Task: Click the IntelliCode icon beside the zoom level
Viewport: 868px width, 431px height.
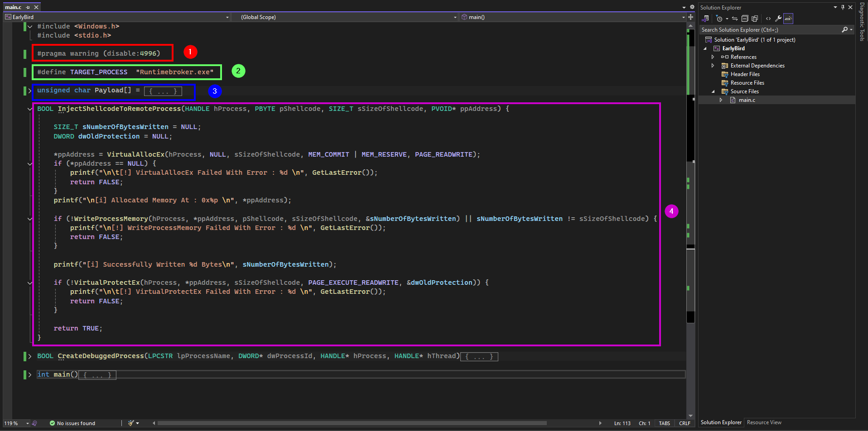Action: (34, 423)
